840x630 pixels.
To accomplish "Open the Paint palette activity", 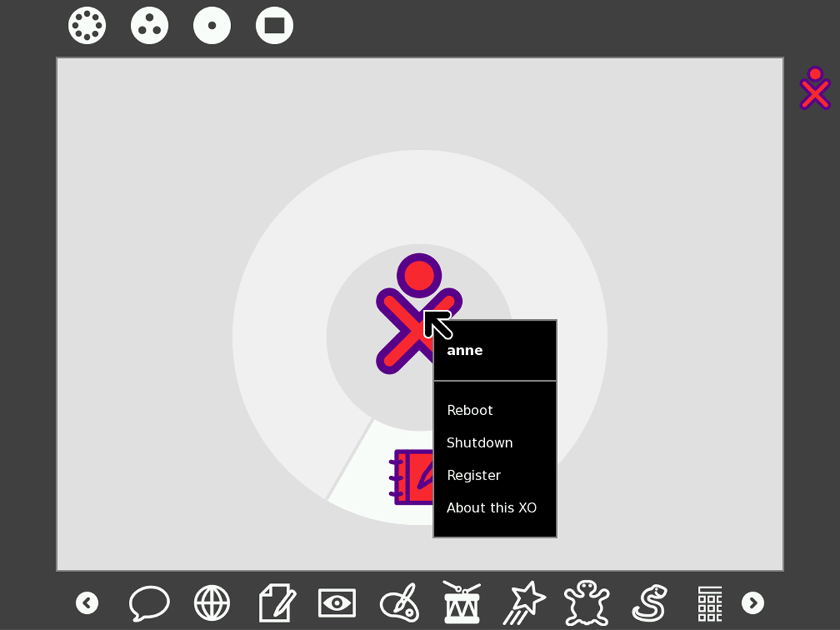I will coord(400,603).
